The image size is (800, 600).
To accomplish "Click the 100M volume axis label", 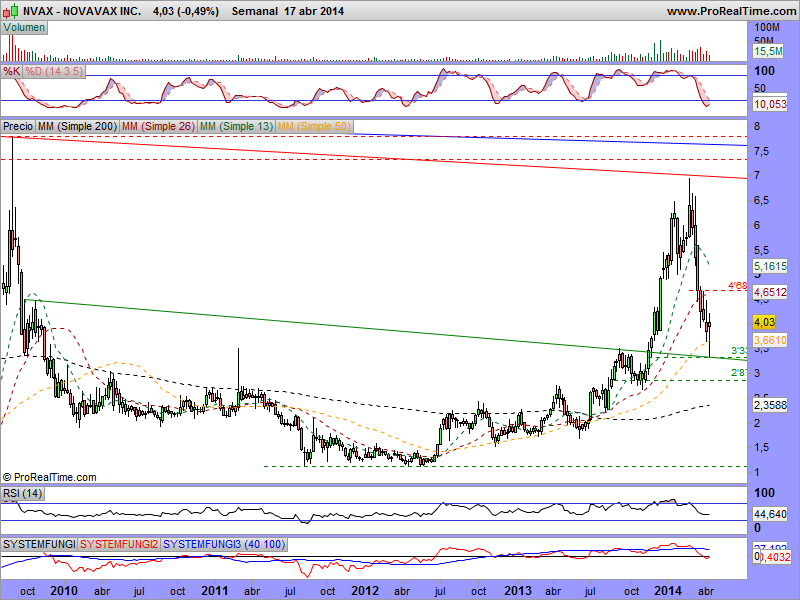I will click(x=767, y=28).
